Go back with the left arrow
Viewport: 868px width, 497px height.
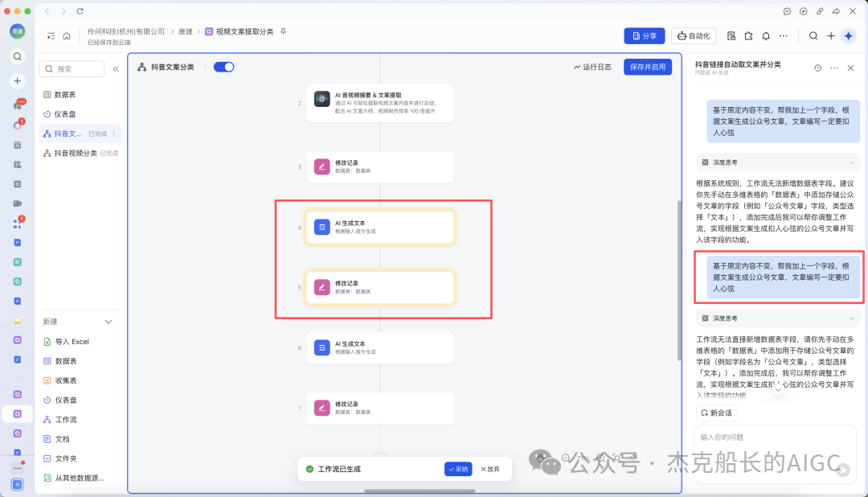pos(47,11)
